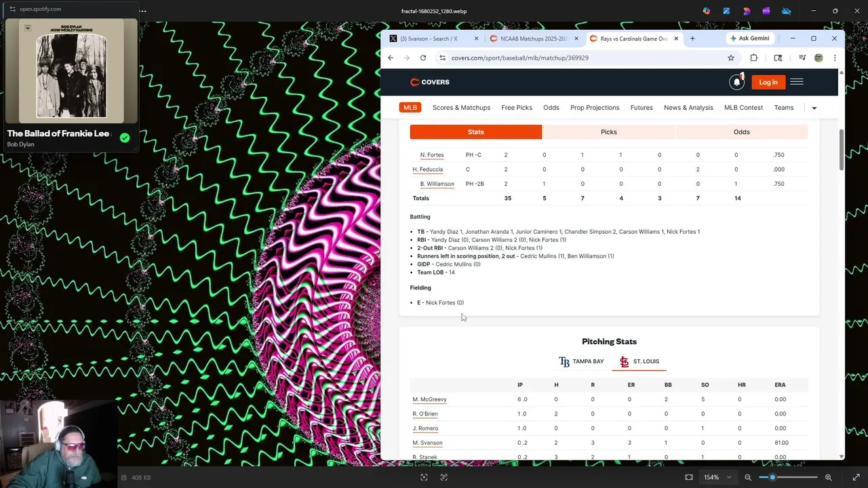Open M. Svanson pitcher link

(x=427, y=443)
